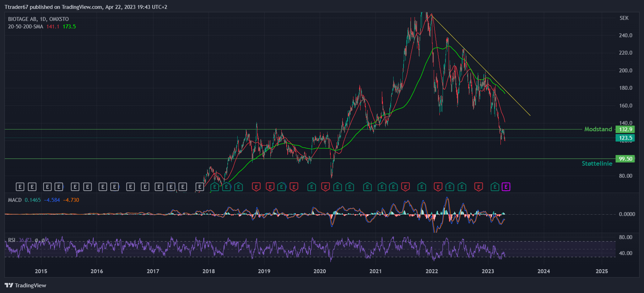The height and width of the screenshot is (293, 644).
Task: Open the 20-50-200-SMA indicator legend
Action: [x=26, y=27]
